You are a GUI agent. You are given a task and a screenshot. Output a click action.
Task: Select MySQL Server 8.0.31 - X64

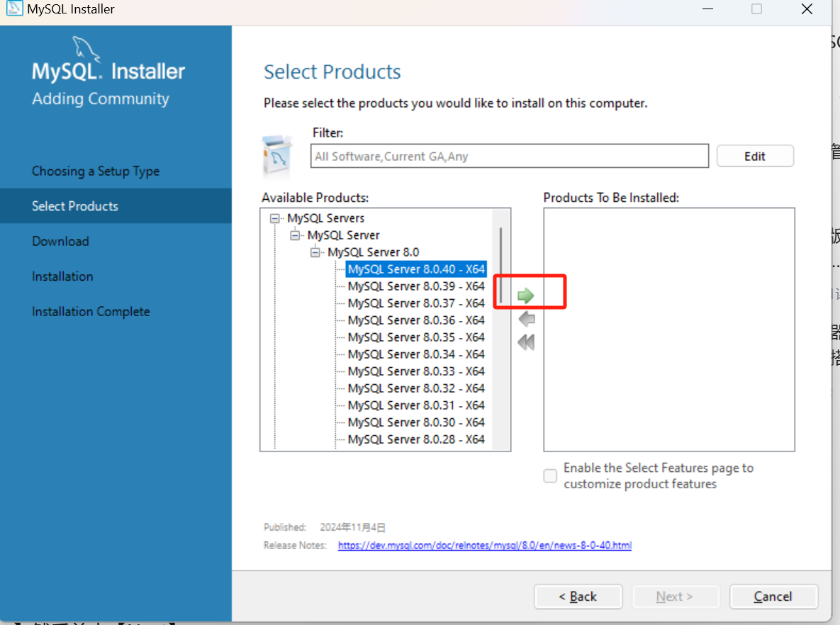tap(416, 405)
